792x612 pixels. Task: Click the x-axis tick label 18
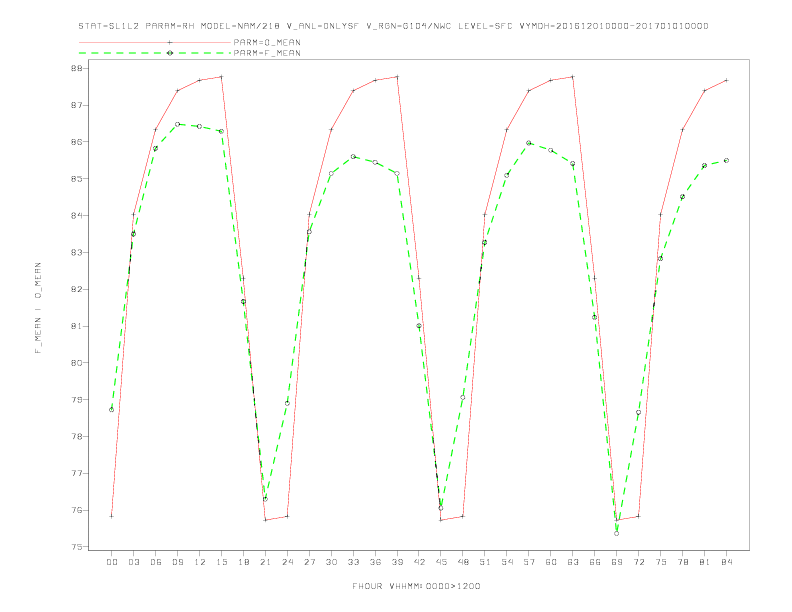click(x=243, y=562)
